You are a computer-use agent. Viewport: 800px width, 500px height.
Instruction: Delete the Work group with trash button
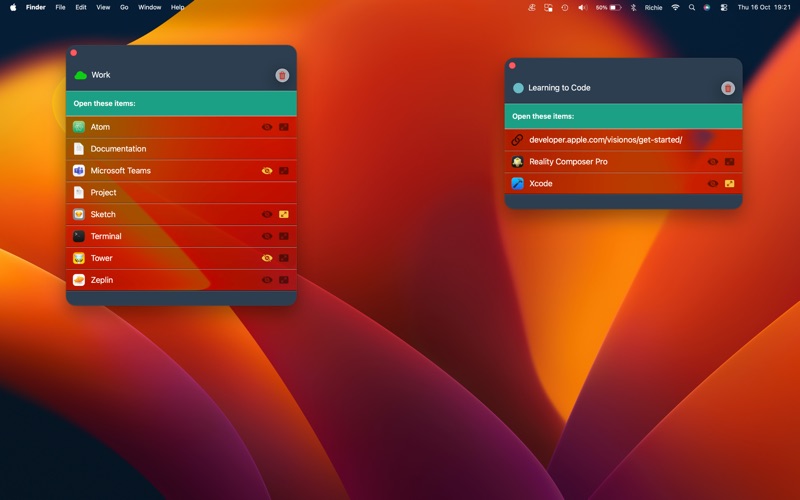point(282,76)
